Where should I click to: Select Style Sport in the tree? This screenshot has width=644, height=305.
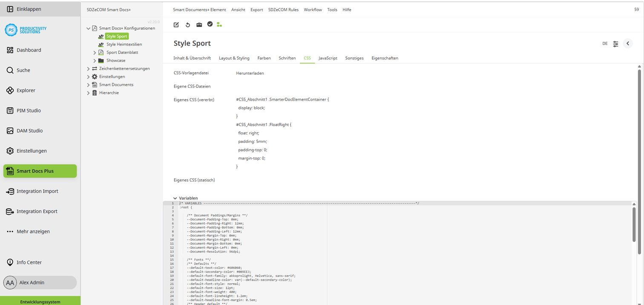pos(117,36)
